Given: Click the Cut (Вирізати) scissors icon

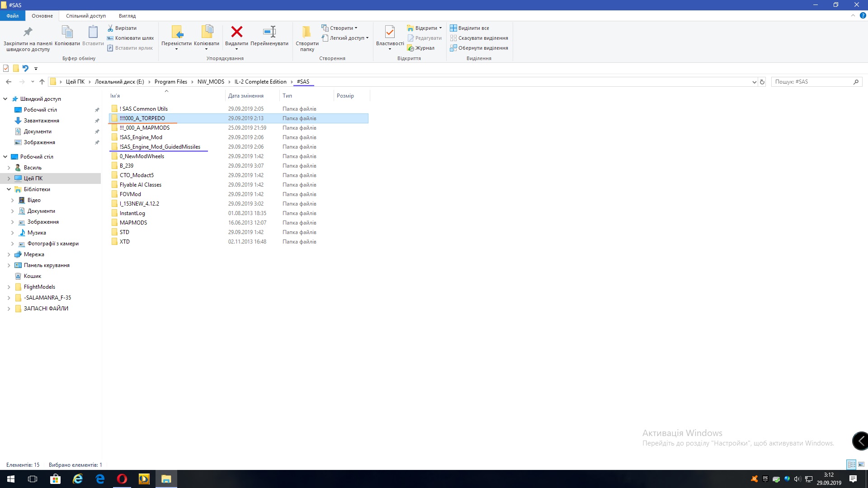Looking at the screenshot, I should coord(110,28).
